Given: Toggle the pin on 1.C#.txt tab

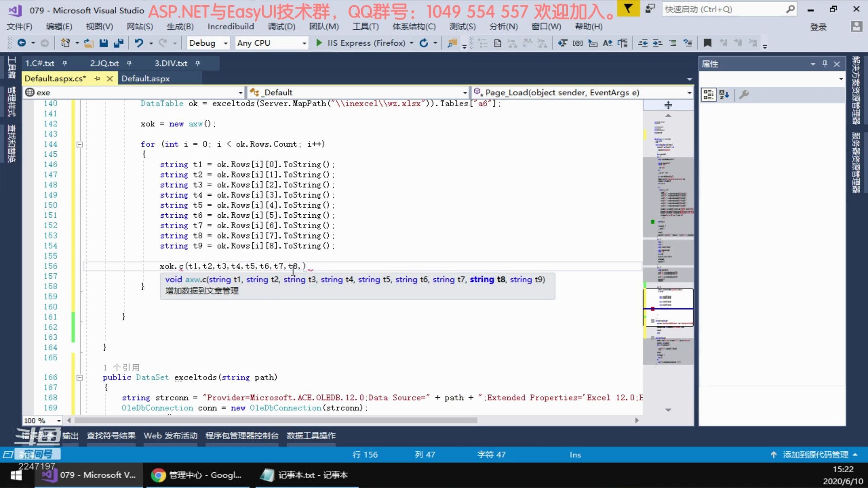Looking at the screenshot, I should click(x=65, y=63).
